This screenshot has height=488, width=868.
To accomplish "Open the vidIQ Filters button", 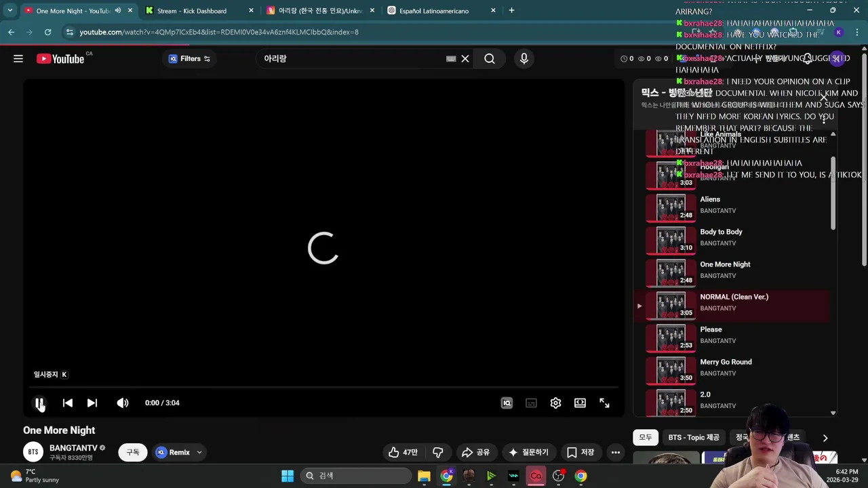I will [x=189, y=59].
